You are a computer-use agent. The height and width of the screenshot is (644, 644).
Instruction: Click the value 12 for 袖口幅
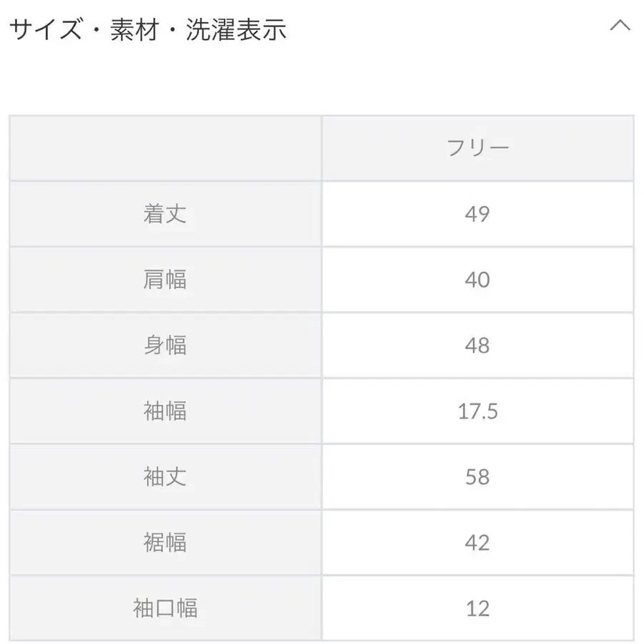478,608
